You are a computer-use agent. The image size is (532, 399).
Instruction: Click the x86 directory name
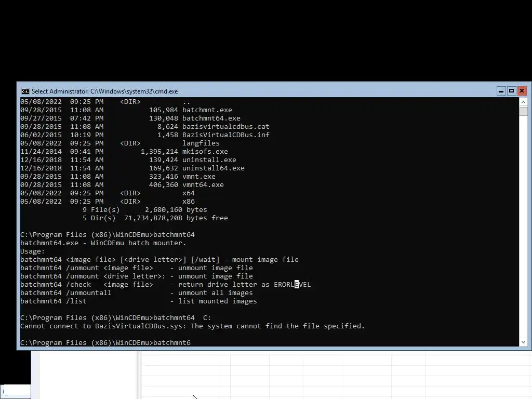(x=188, y=201)
